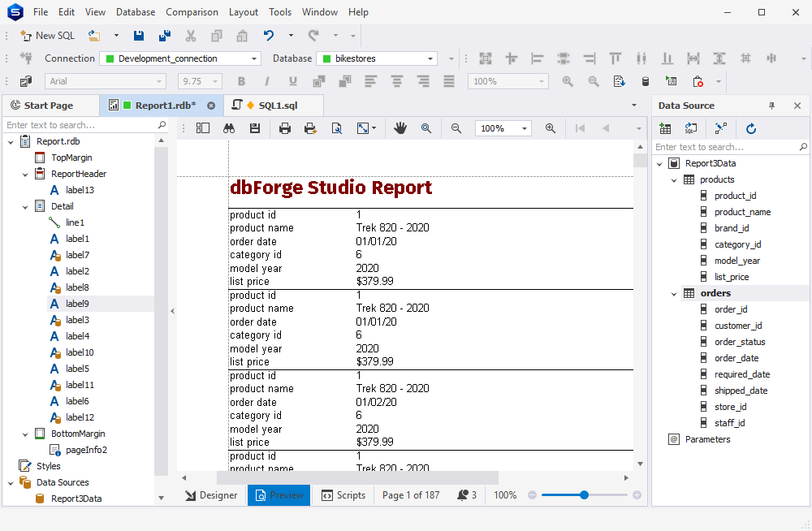
Task: Adjust the zoom slider handle
Action: coord(584,495)
